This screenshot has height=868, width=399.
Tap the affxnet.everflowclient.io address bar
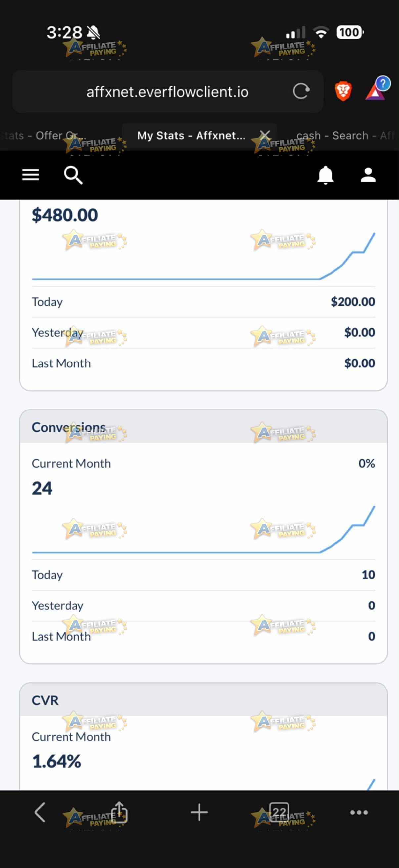[x=167, y=91]
